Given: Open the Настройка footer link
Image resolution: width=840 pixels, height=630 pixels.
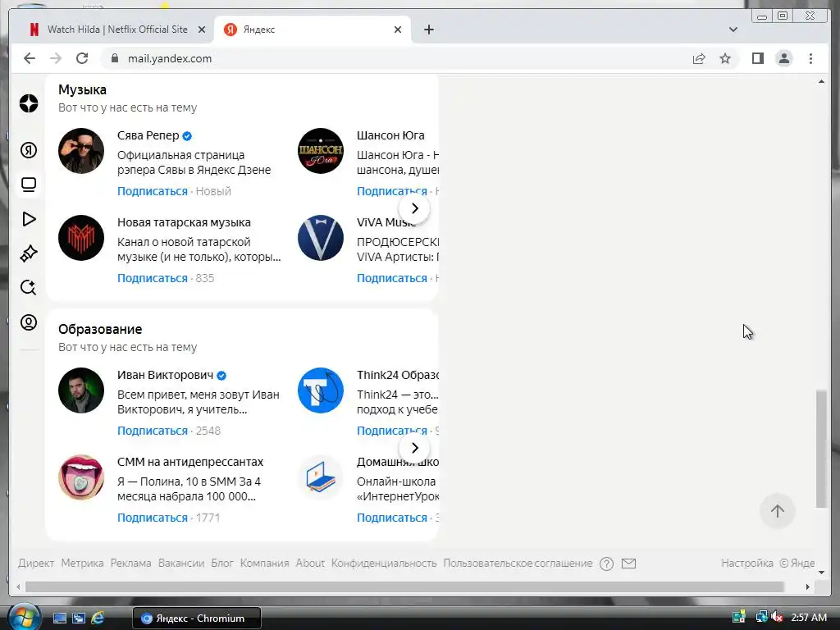Looking at the screenshot, I should coord(746,563).
